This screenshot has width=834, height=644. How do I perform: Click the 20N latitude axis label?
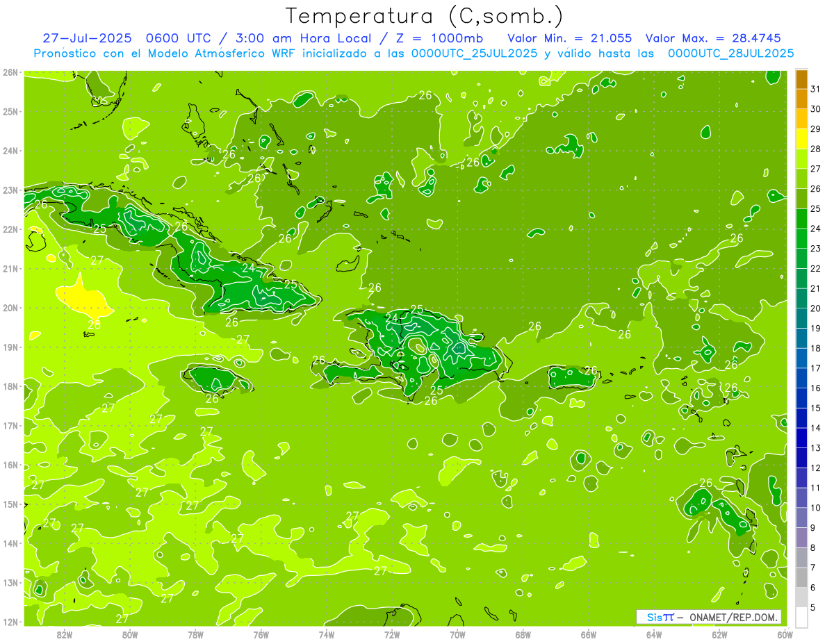pos(10,308)
